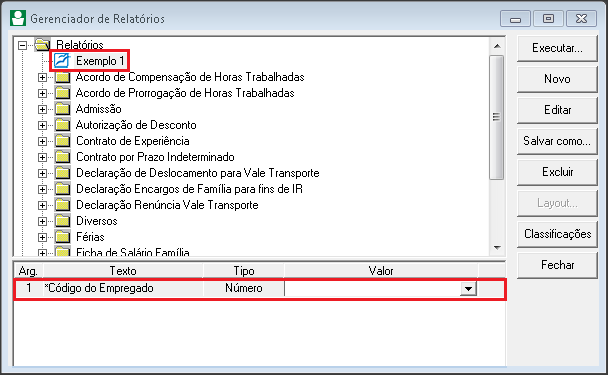The width and height of the screenshot is (608, 375).
Task: Expand Declaração Encargos de Família folder
Action: (x=42, y=189)
